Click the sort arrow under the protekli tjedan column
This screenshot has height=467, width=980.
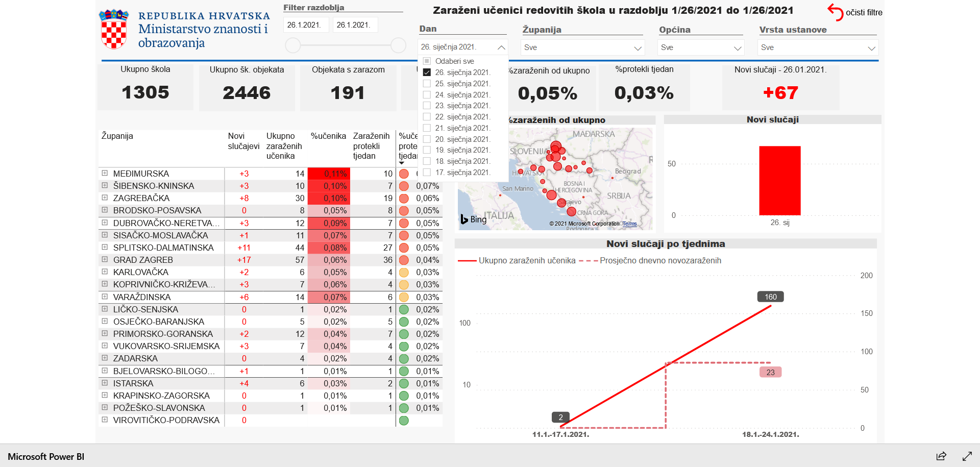pos(402,163)
